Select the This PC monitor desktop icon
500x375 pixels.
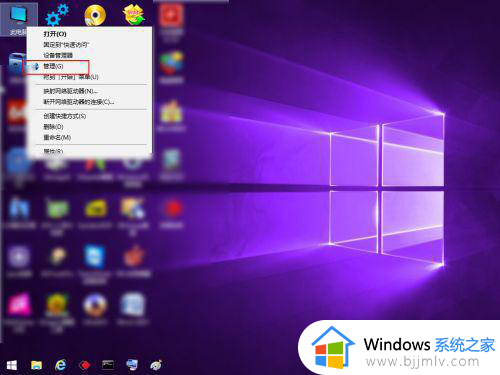click(19, 15)
